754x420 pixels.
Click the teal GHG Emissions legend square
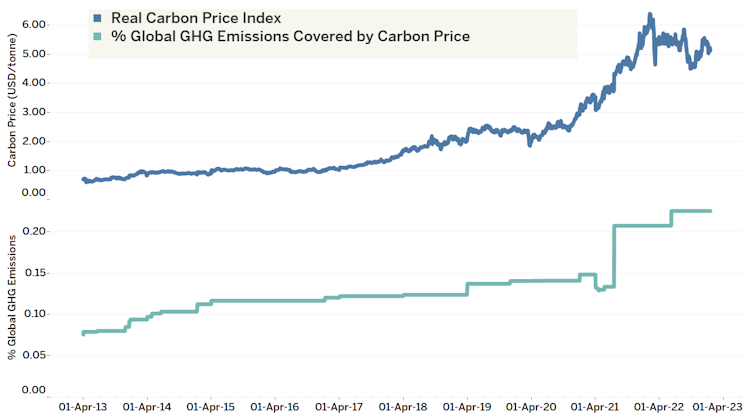pyautogui.click(x=97, y=36)
